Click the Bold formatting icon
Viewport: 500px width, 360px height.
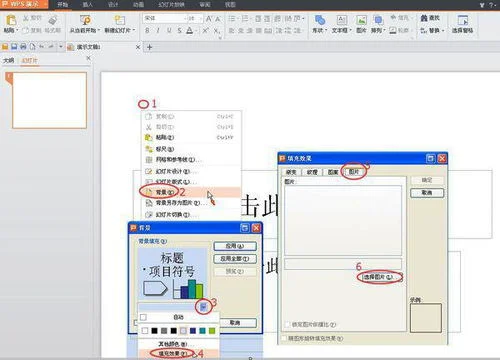[x=147, y=31]
